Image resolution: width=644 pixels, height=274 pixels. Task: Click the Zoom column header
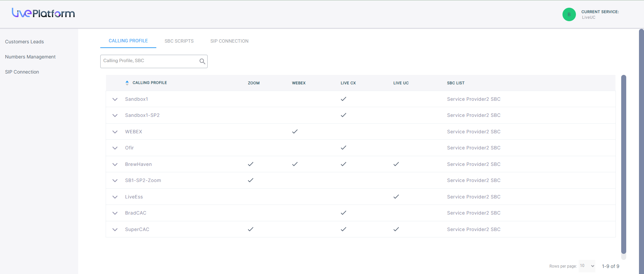pyautogui.click(x=254, y=83)
